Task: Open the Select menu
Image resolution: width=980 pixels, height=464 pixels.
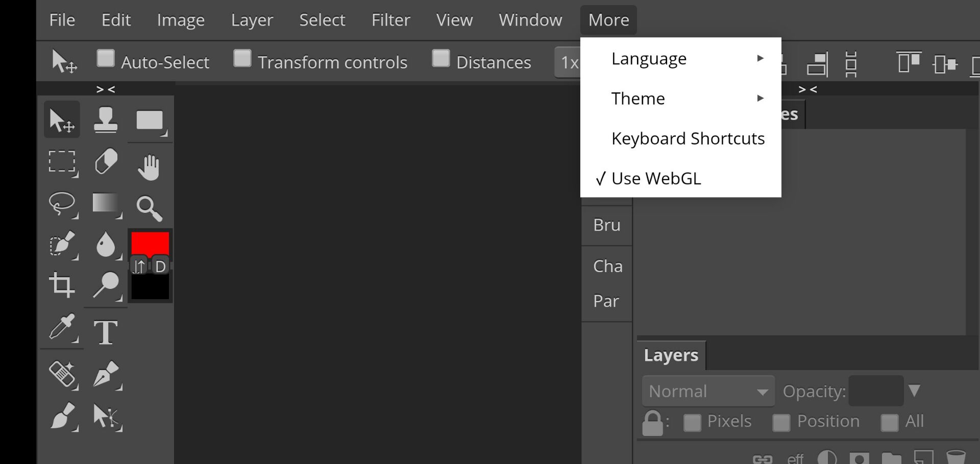Action: click(322, 20)
